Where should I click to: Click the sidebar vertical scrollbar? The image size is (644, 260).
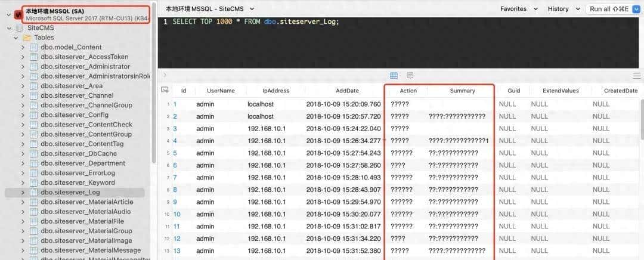[x=154, y=82]
